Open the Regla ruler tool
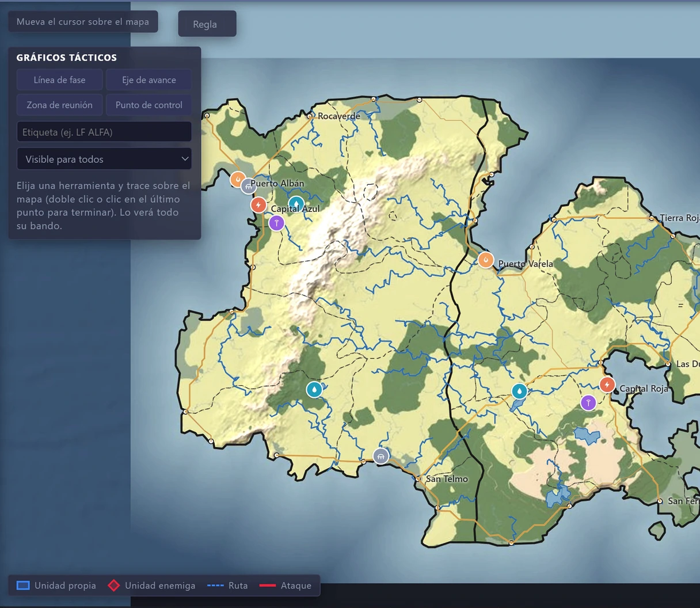The width and height of the screenshot is (700, 608). [207, 24]
